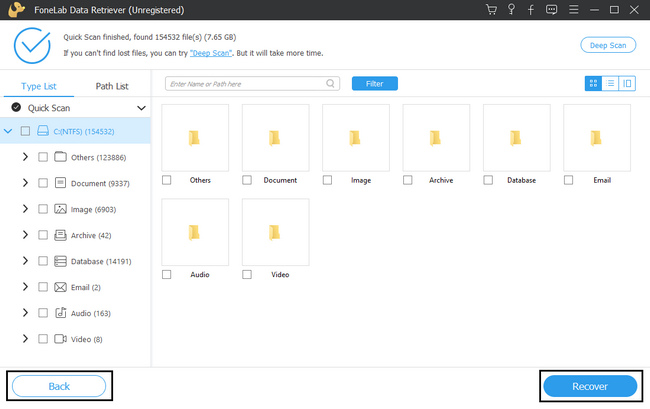Screen dimensions: 650x409
Task: Expand the Document category node
Action: 25,183
